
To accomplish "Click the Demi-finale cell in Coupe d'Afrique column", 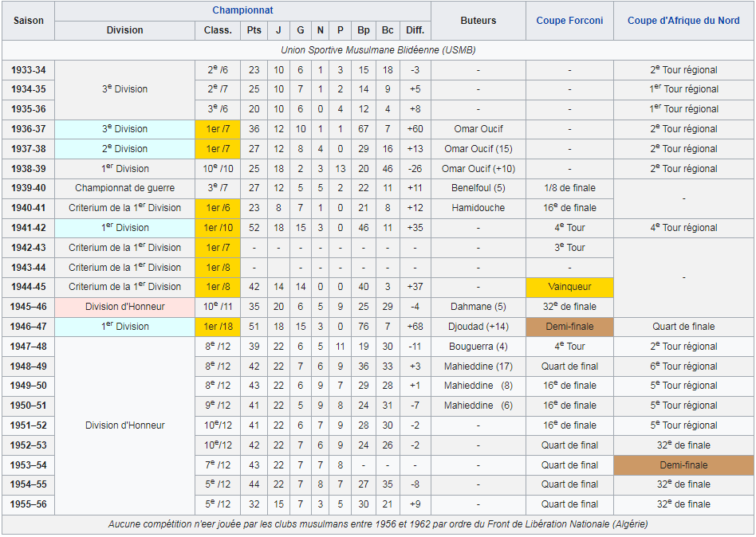I will 683,464.
